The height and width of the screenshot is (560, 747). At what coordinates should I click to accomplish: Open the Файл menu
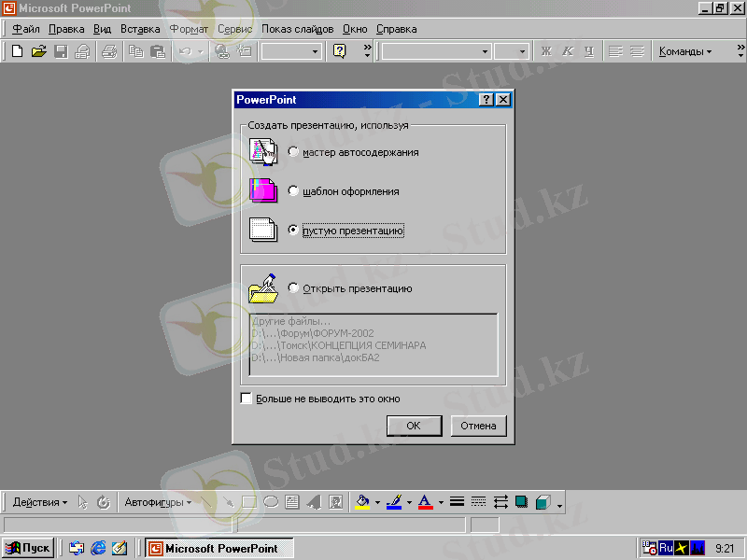26,29
